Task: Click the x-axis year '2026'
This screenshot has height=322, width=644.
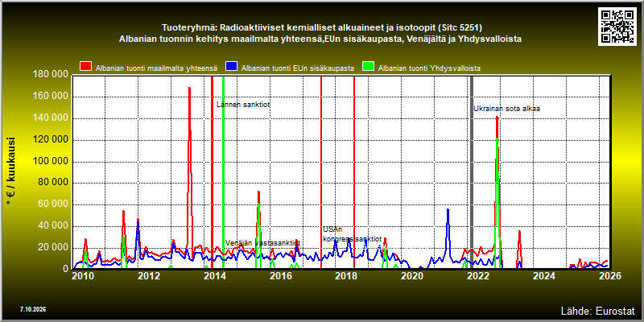Action: coord(611,276)
